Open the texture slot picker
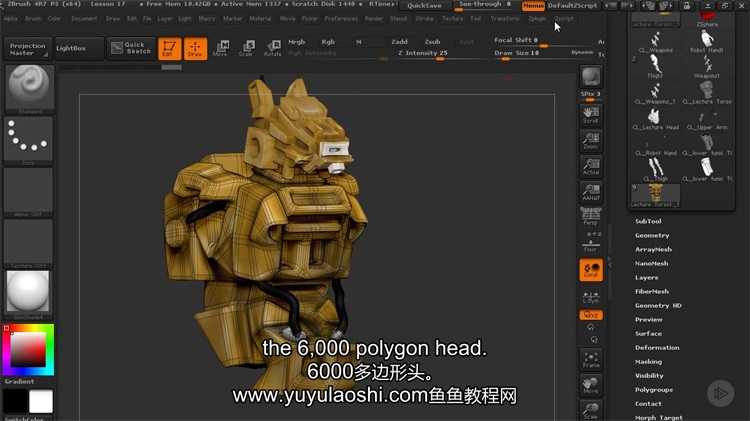Image resolution: width=750 pixels, height=421 pixels. pyautogui.click(x=29, y=243)
